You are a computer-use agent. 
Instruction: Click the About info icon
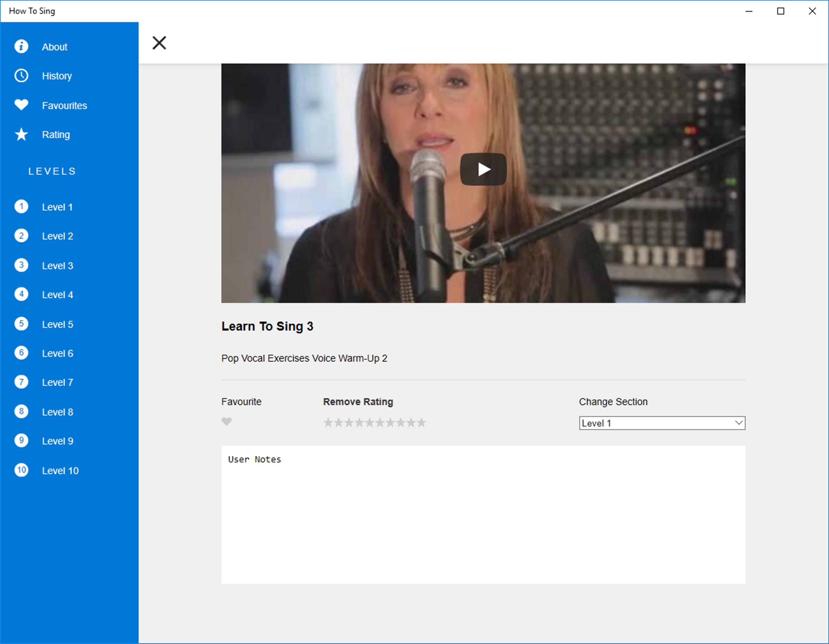[x=21, y=46]
